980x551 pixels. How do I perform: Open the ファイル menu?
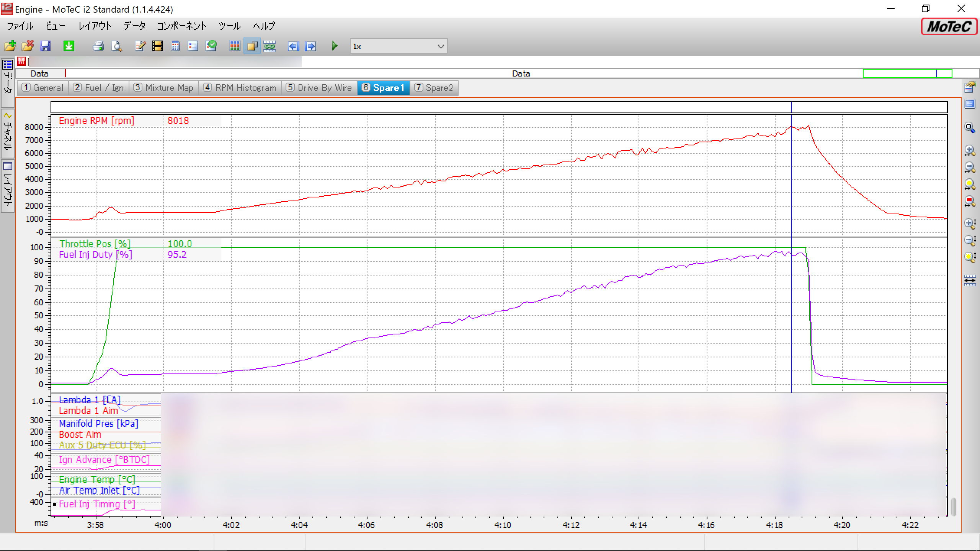pyautogui.click(x=20, y=26)
